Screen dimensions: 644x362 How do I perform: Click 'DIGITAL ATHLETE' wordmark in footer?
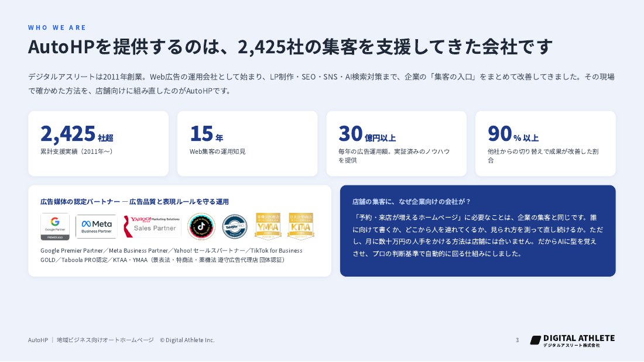point(579,338)
